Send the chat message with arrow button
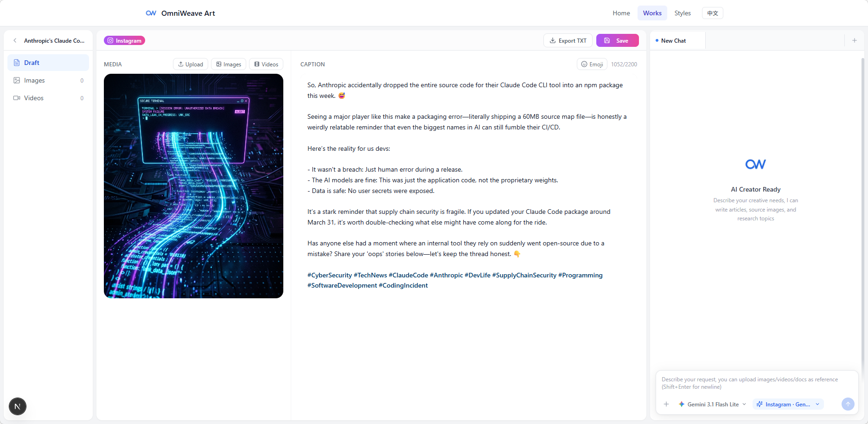 coord(848,405)
